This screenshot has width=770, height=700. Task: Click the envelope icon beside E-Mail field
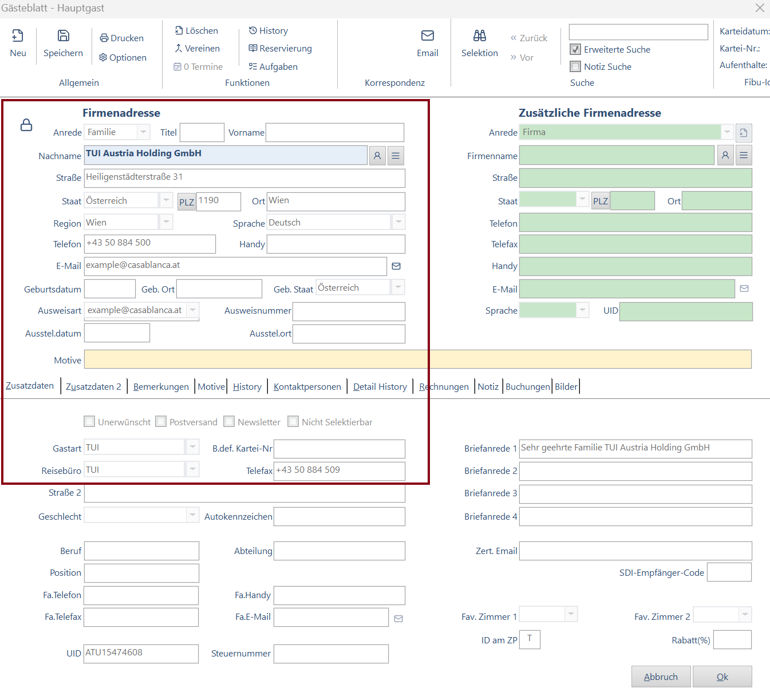[396, 266]
